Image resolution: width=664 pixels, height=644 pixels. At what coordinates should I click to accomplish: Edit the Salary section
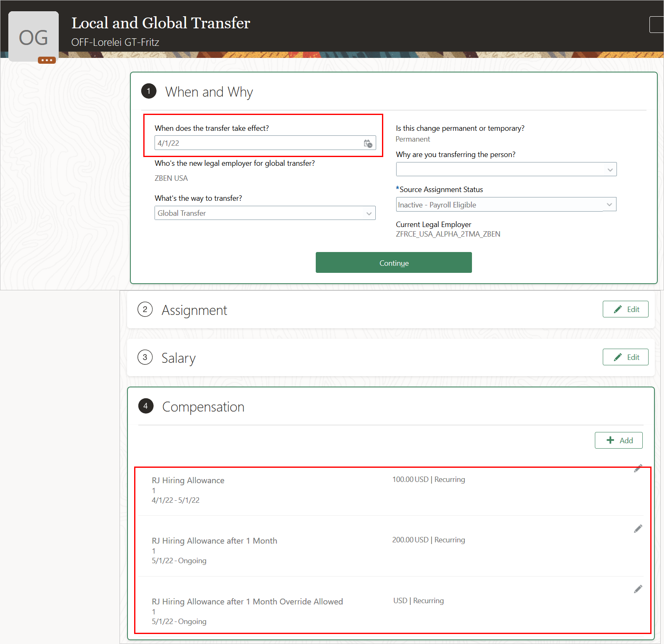pyautogui.click(x=625, y=357)
